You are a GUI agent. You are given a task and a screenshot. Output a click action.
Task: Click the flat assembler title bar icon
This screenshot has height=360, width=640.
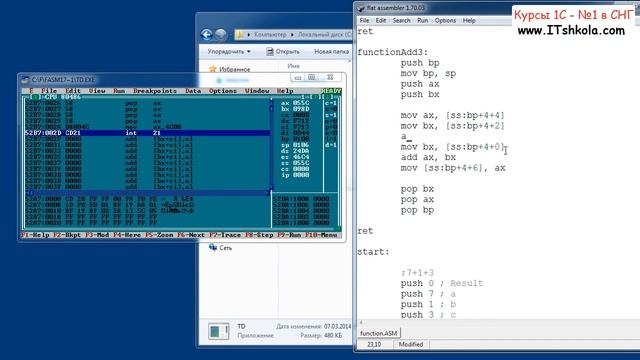[x=361, y=8]
